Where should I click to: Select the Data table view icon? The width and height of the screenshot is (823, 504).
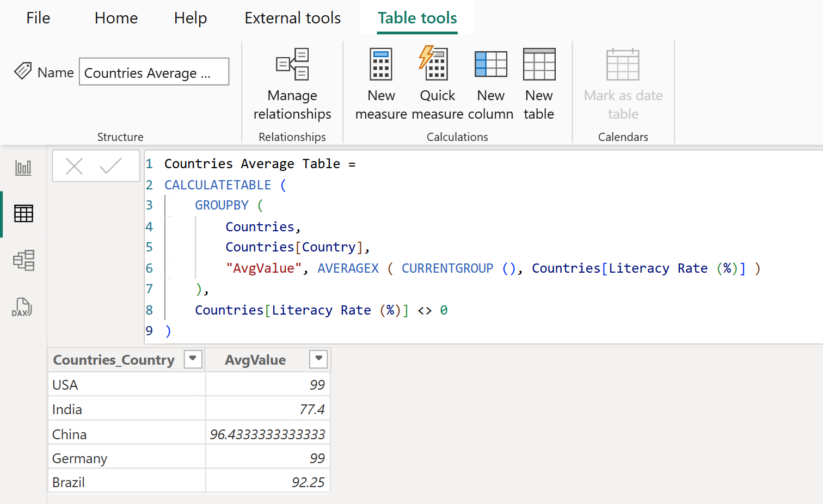coord(23,213)
